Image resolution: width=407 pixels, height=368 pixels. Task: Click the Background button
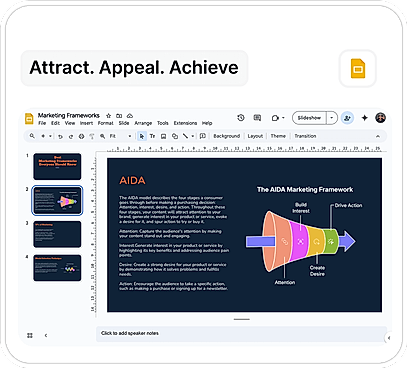(227, 136)
